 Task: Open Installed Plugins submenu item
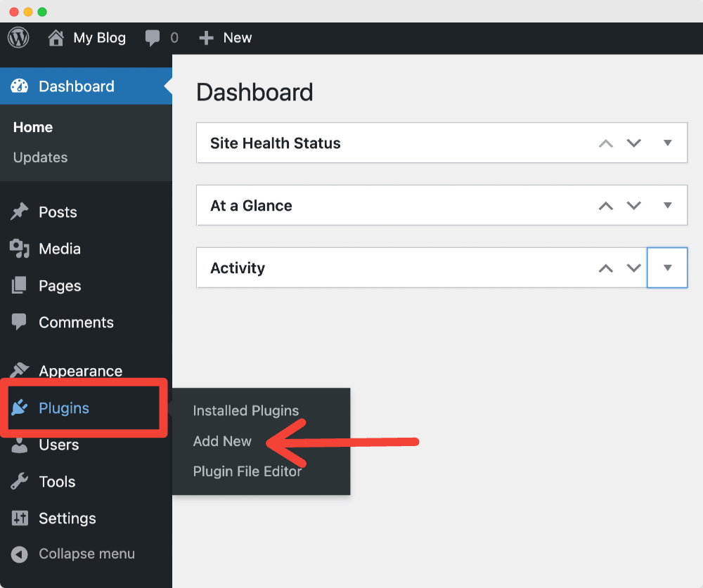point(245,411)
